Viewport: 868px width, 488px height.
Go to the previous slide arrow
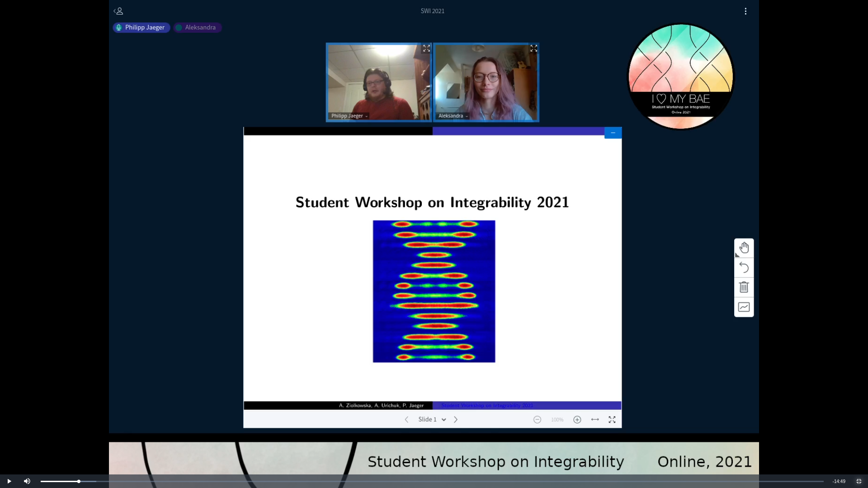(406, 420)
